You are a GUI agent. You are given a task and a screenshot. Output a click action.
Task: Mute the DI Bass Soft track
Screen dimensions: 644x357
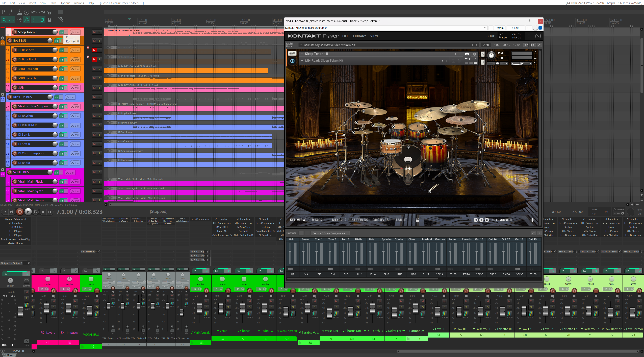point(94,50)
